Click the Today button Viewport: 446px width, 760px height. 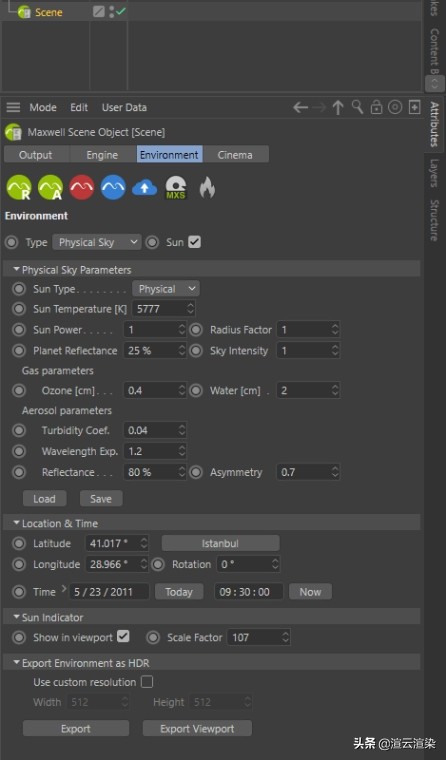179,591
